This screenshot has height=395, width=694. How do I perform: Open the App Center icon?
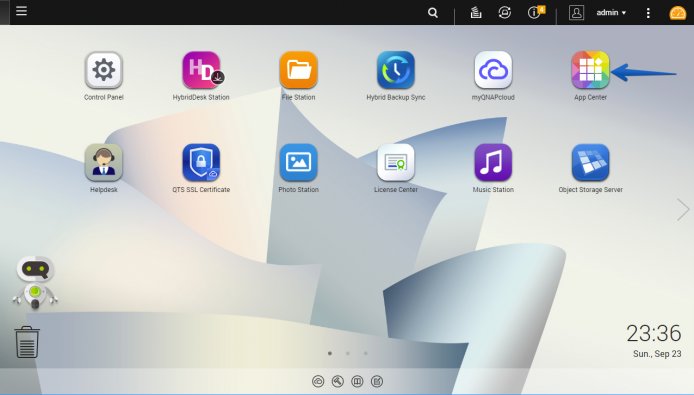[x=590, y=70]
